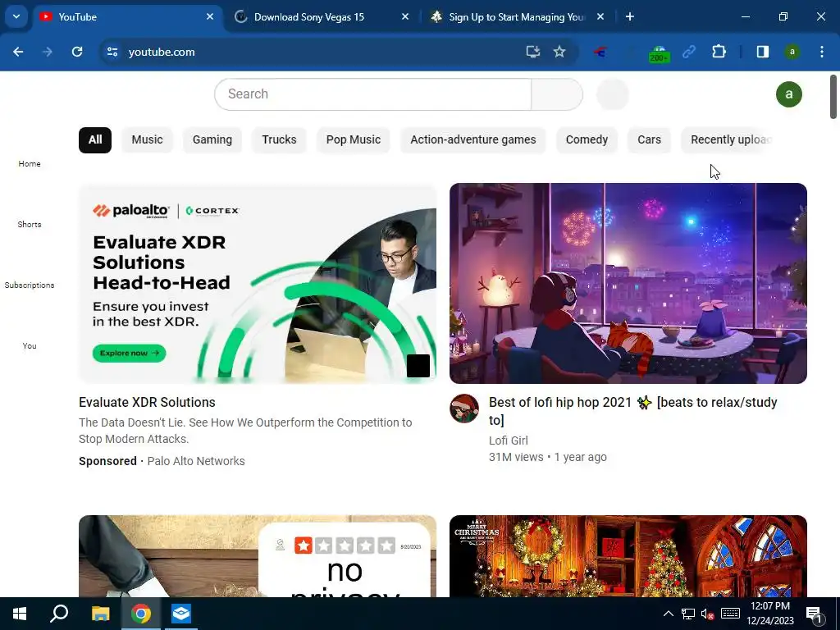Click the black square on ad thumbnail

[418, 366]
